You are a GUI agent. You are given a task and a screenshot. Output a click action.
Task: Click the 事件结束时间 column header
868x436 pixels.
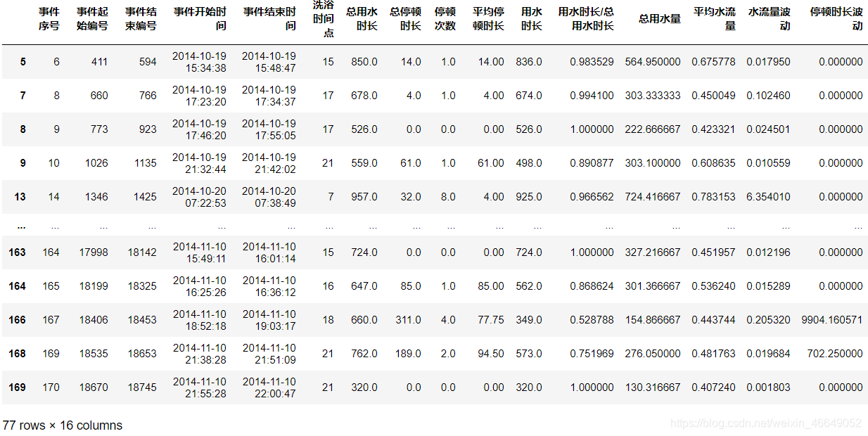[x=269, y=19]
